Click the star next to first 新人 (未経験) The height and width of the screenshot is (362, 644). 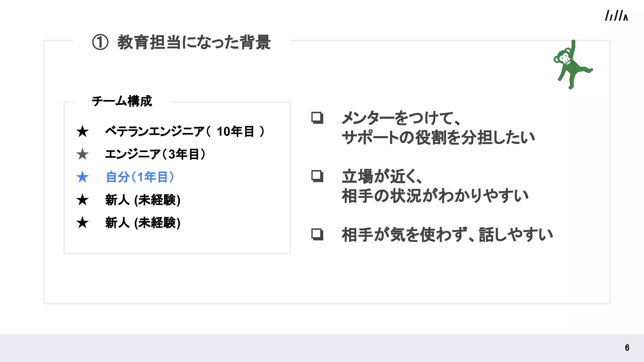click(x=82, y=200)
